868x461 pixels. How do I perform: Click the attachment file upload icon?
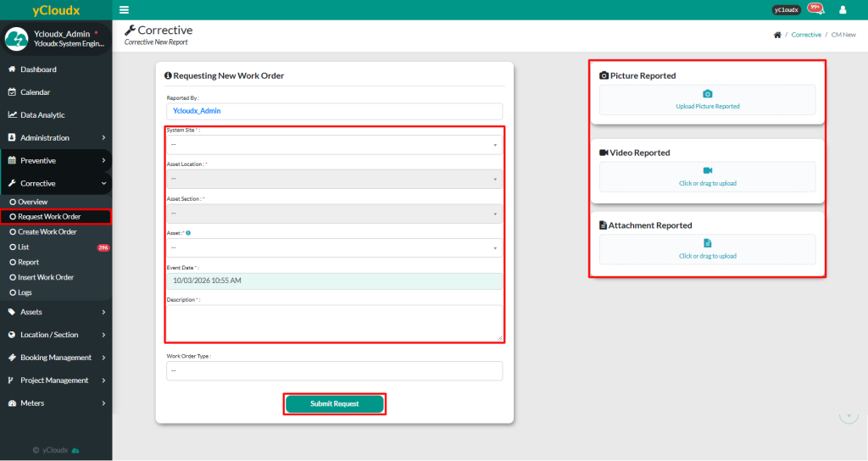[708, 243]
